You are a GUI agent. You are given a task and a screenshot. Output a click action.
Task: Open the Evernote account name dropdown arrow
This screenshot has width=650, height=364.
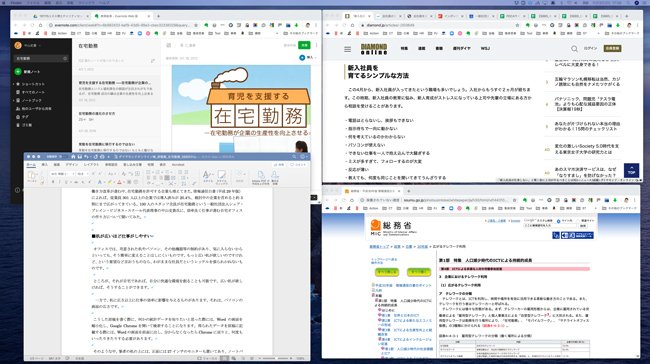[x=40, y=46]
